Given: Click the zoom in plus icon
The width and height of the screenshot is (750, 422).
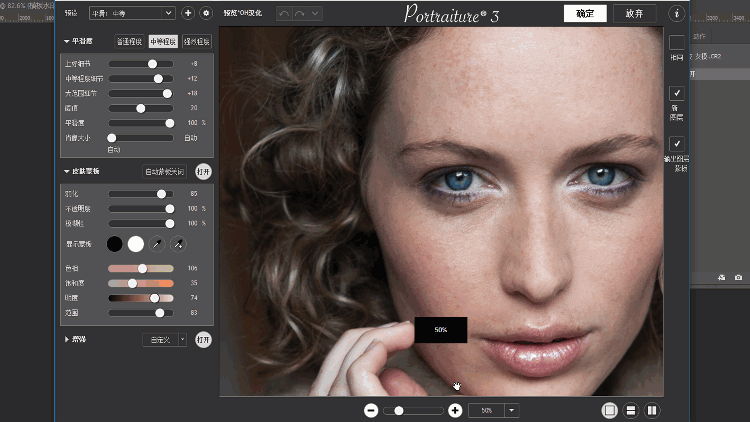Looking at the screenshot, I should click(x=455, y=410).
